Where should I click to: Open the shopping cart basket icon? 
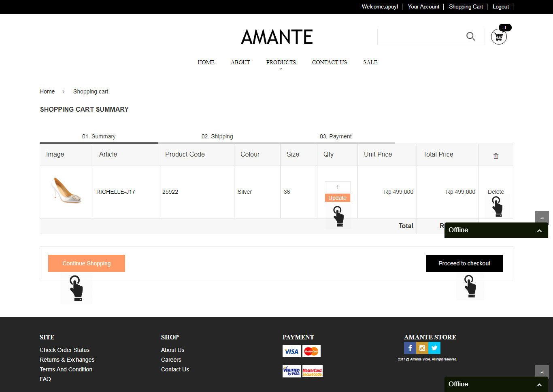pyautogui.click(x=499, y=37)
